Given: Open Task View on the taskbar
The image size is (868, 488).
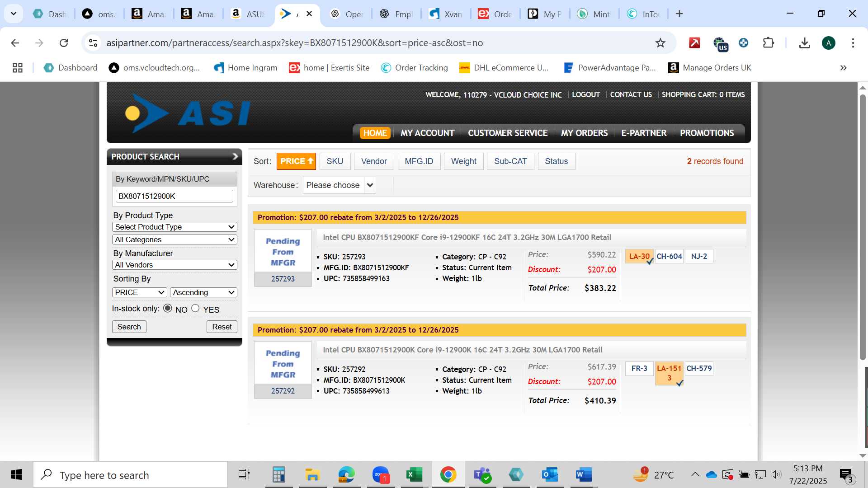Looking at the screenshot, I should pos(244,475).
